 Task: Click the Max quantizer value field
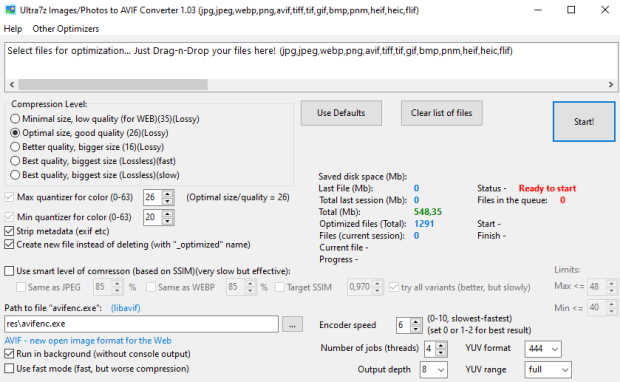[x=153, y=197]
